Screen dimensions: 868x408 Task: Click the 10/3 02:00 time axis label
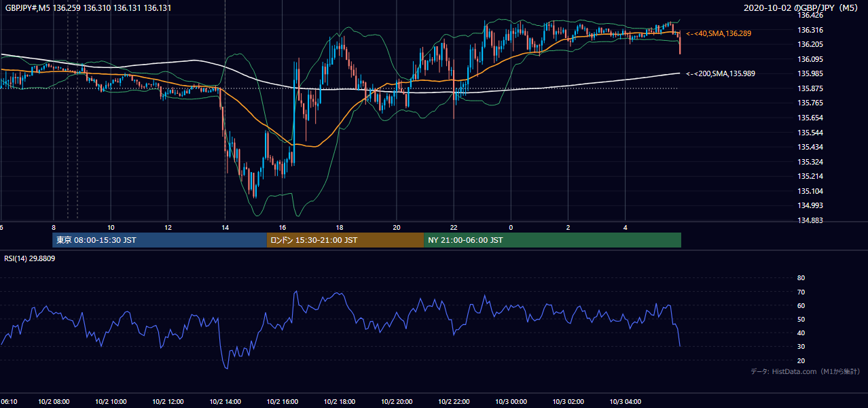point(568,402)
